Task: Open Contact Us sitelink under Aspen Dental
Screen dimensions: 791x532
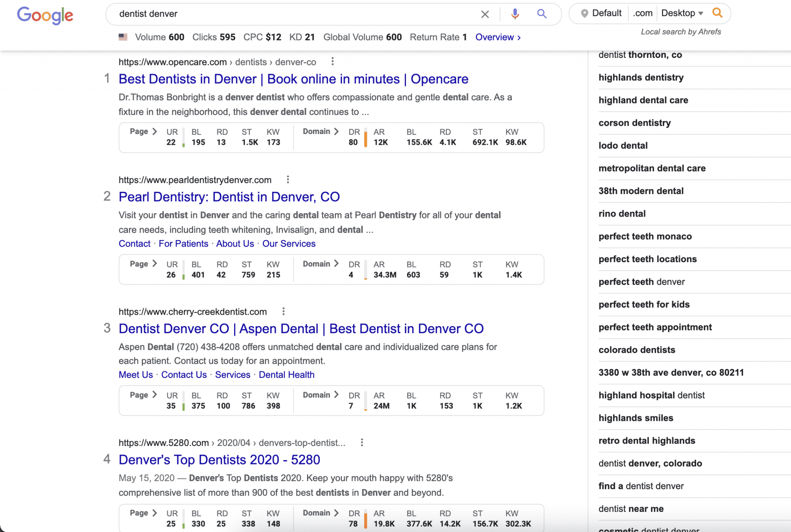Action: pos(184,374)
